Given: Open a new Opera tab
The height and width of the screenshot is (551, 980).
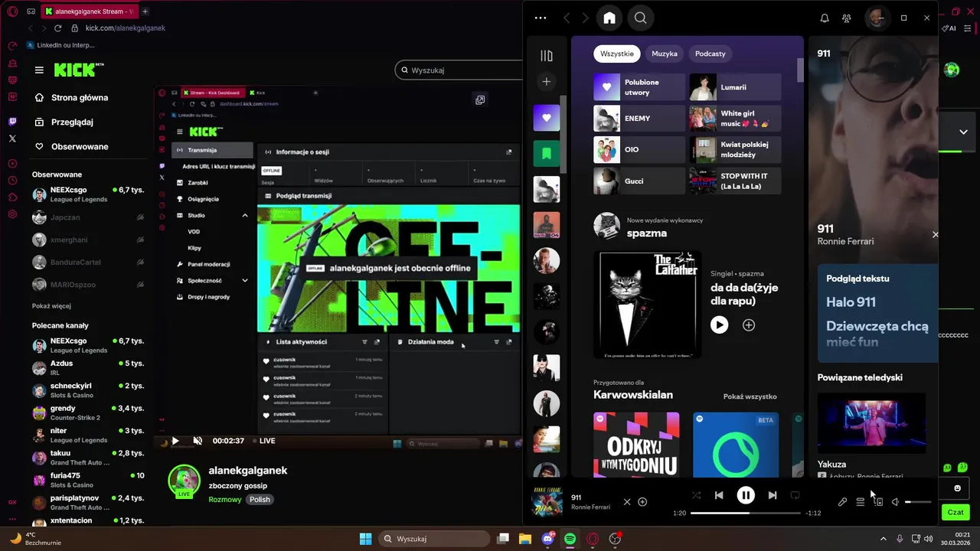Looking at the screenshot, I should click(x=145, y=11).
